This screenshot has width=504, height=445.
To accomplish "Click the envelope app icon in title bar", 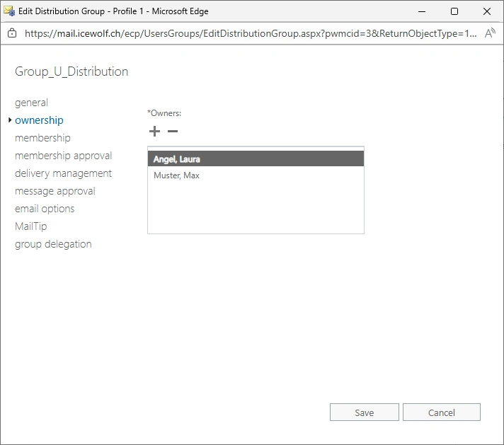I will (9, 11).
